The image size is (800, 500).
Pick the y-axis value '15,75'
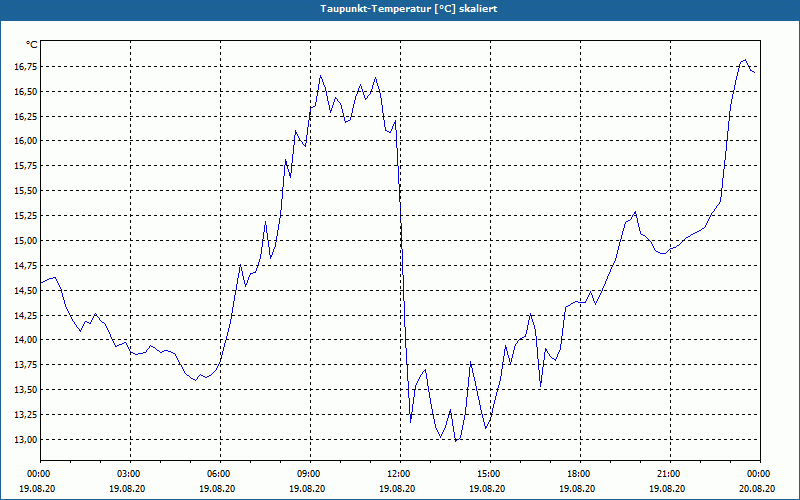pos(27,166)
